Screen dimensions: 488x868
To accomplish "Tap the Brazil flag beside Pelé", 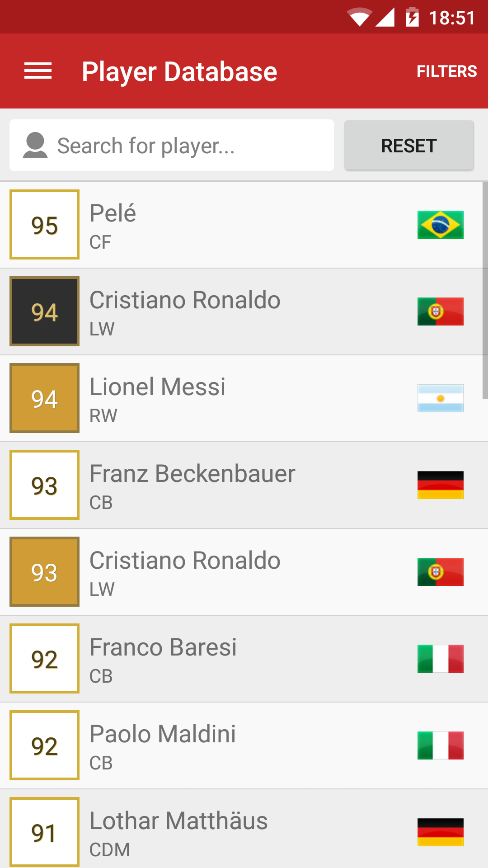I will point(440,225).
